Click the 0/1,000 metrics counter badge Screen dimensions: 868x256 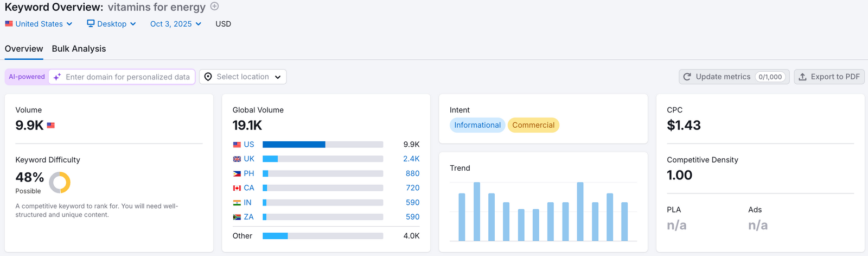(x=770, y=77)
